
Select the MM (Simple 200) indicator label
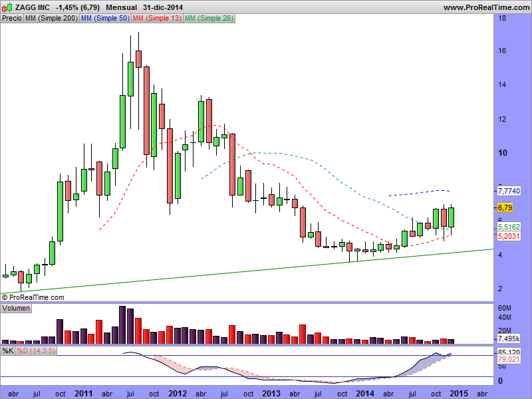pyautogui.click(x=52, y=19)
